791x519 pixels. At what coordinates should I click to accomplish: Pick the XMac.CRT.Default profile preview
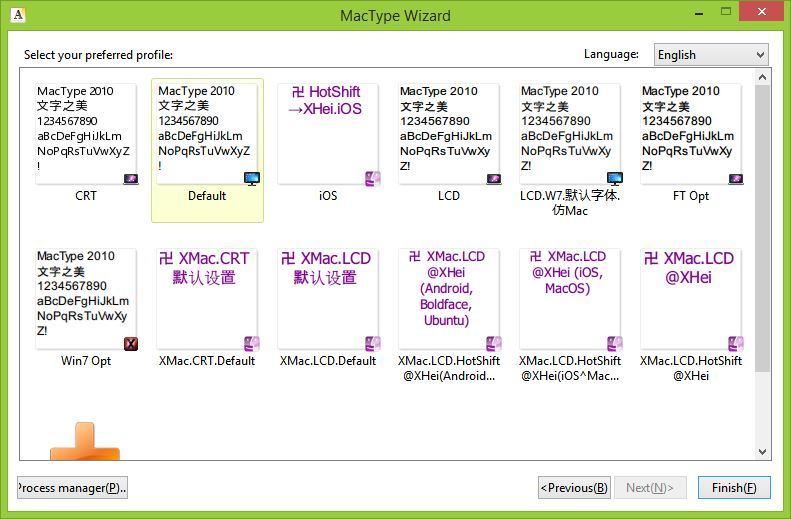pos(207,299)
